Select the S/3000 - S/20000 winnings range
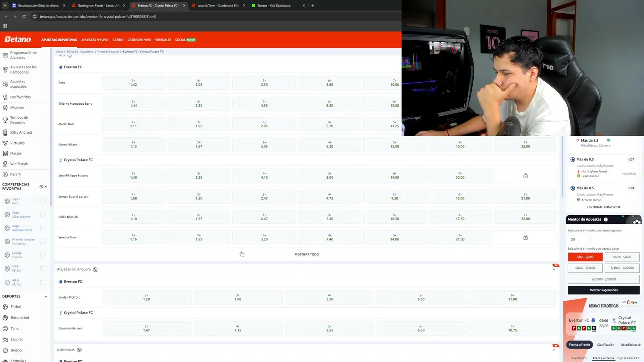 point(622,268)
